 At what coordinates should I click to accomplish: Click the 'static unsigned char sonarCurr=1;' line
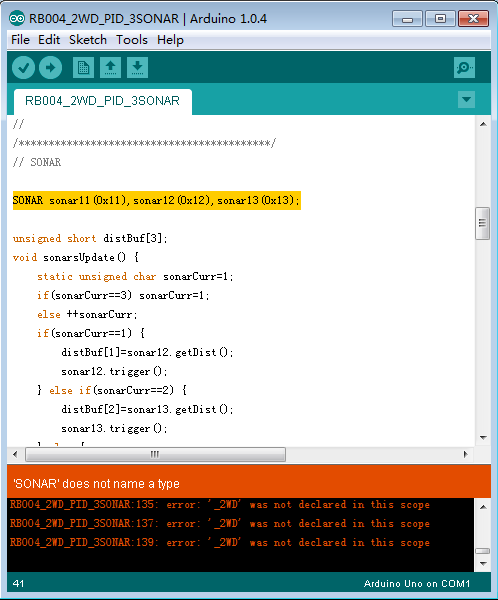click(135, 277)
